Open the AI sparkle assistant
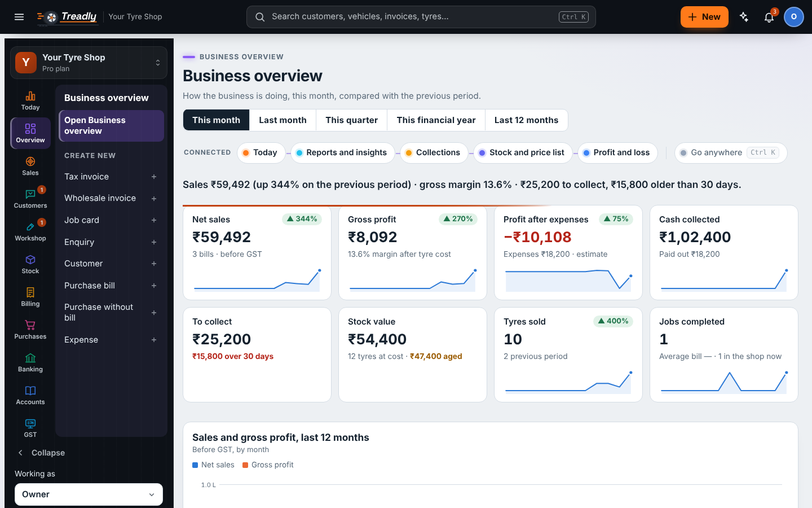 pos(744,17)
